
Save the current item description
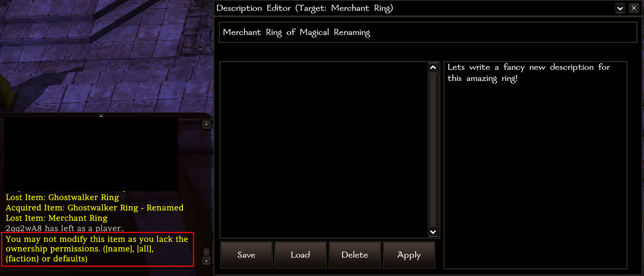point(246,255)
